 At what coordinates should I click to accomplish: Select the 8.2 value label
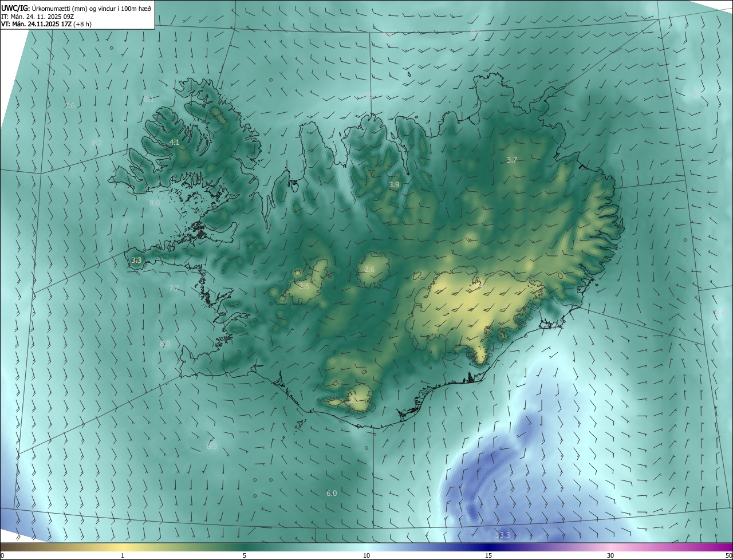pyautogui.click(x=97, y=143)
